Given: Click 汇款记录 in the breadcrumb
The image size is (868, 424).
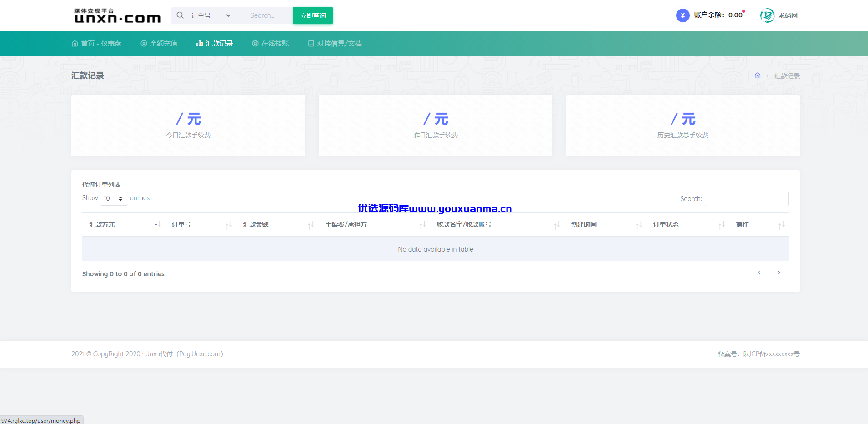Looking at the screenshot, I should (787, 76).
